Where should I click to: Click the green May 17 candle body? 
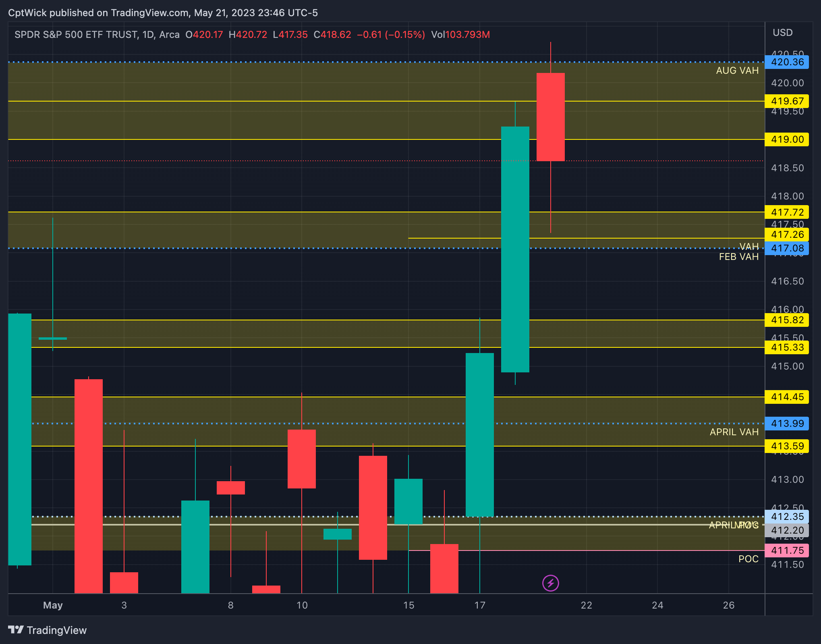click(x=479, y=435)
